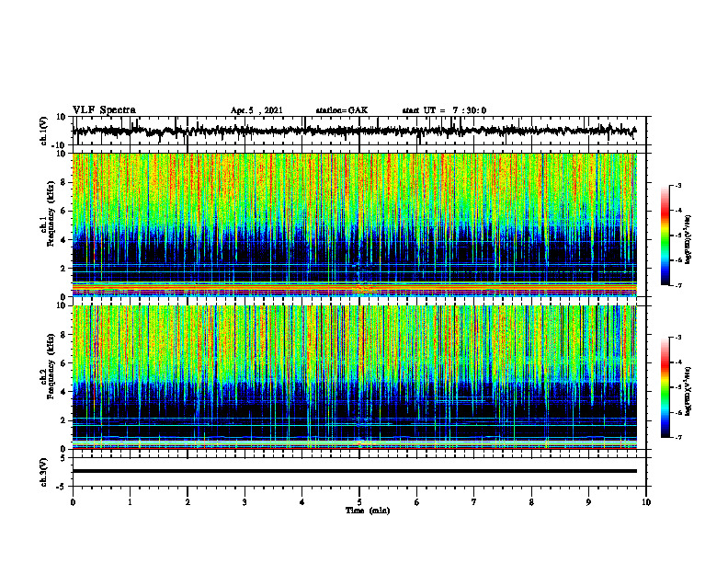Screen dimensions: 728x563
Task: Click time axis tick label "6"
Action: (x=417, y=502)
